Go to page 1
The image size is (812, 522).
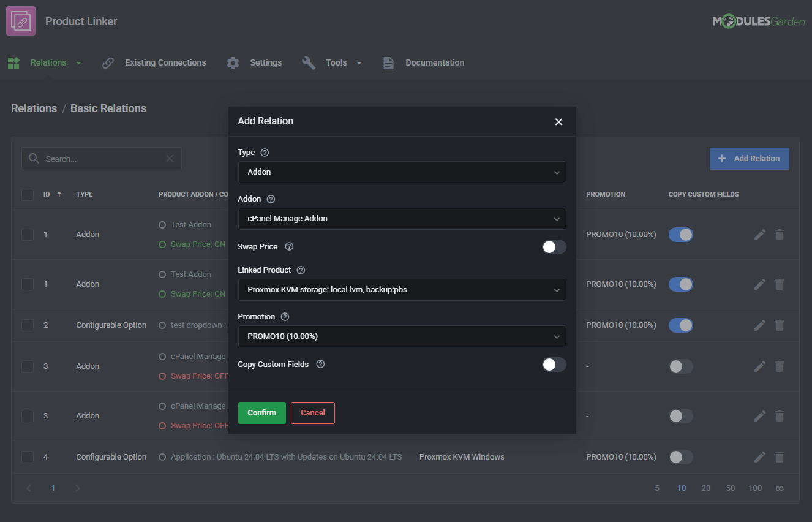coord(53,488)
